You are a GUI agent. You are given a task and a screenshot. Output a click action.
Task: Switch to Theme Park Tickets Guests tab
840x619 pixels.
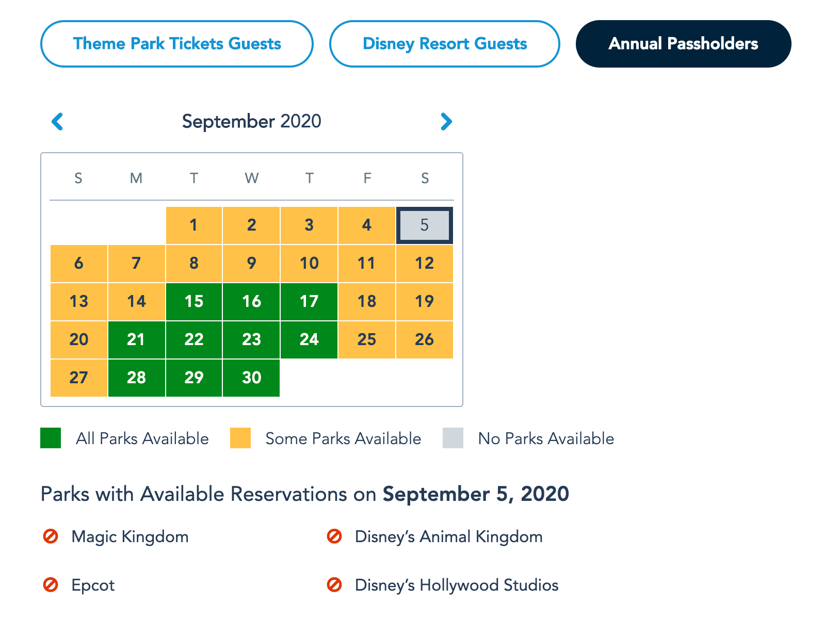pyautogui.click(x=177, y=44)
